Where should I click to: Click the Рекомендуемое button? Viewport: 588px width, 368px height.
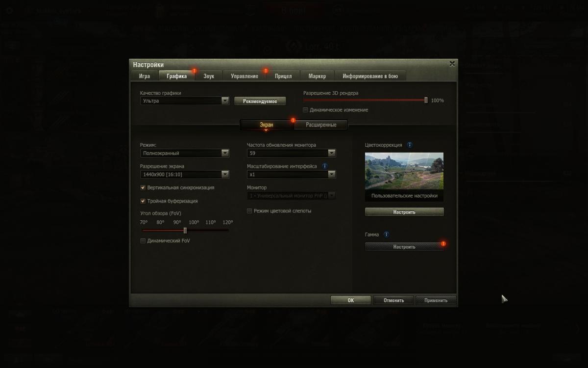pos(260,101)
